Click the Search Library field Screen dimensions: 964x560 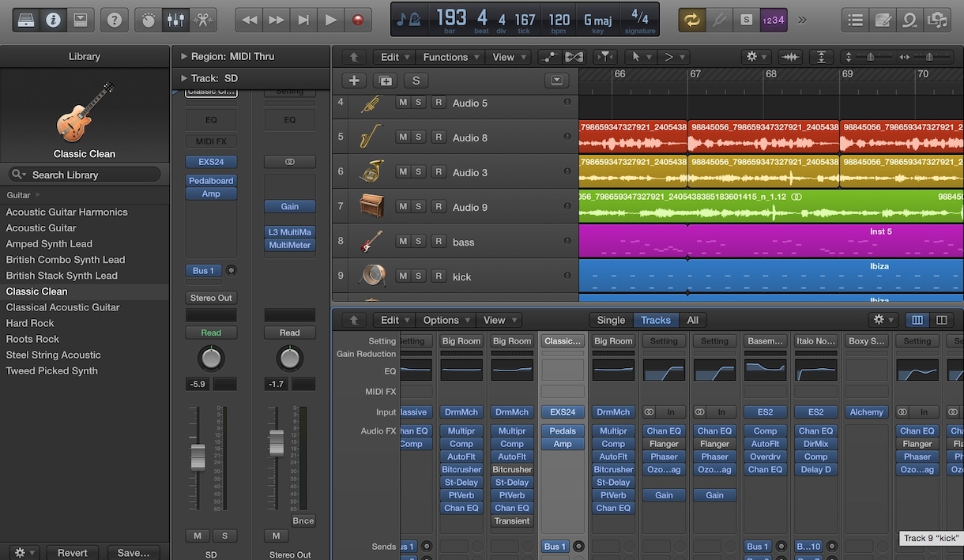tap(84, 175)
